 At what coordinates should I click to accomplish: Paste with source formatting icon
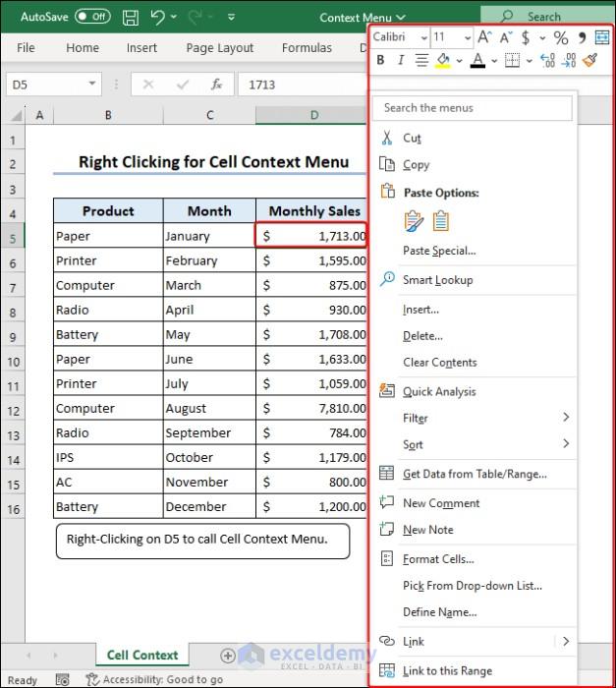coord(414,221)
